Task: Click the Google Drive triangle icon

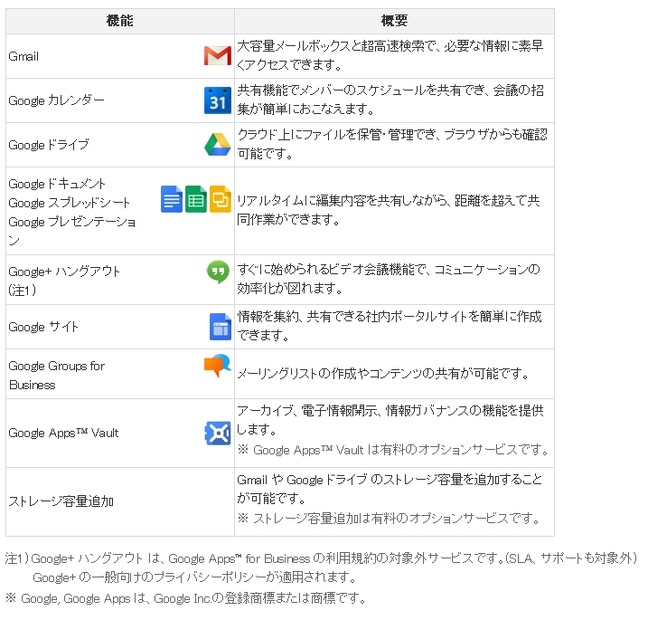Action: pos(217,145)
